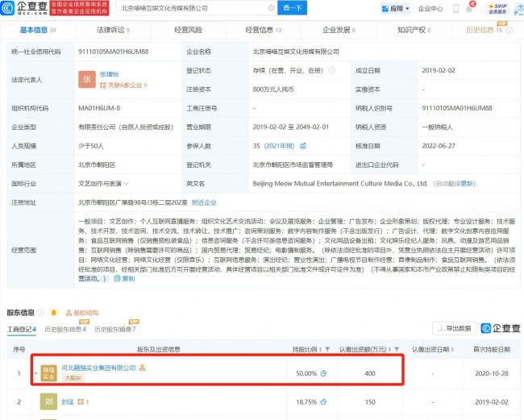Click the orange 张 avatar tile
The image size is (524, 420).
pyautogui.click(x=87, y=80)
